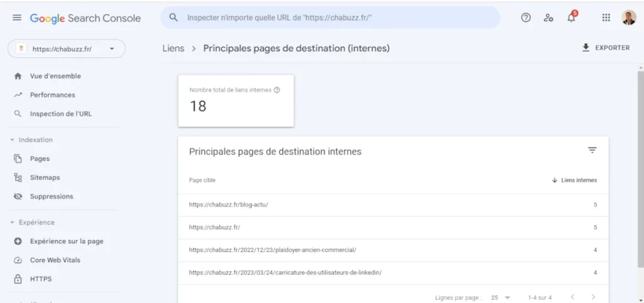The height and width of the screenshot is (303, 644).
Task: Select Inspection de l'URL menu item
Action: (x=60, y=114)
